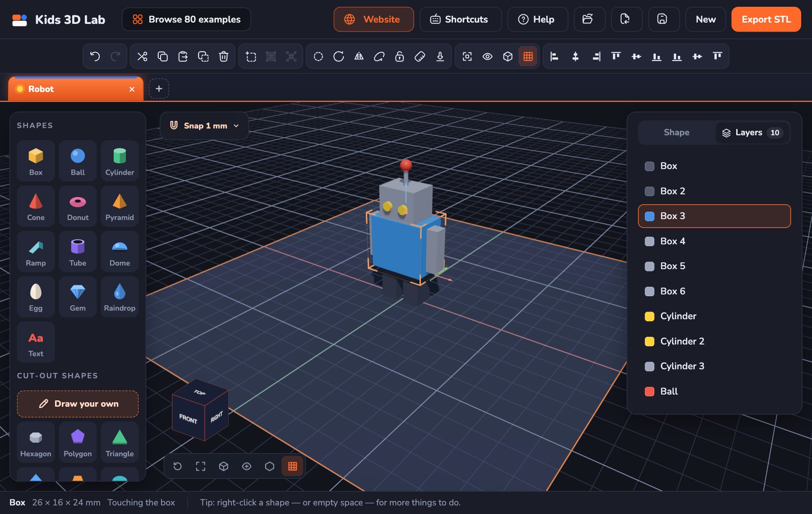Click the align left icon

coord(555,56)
